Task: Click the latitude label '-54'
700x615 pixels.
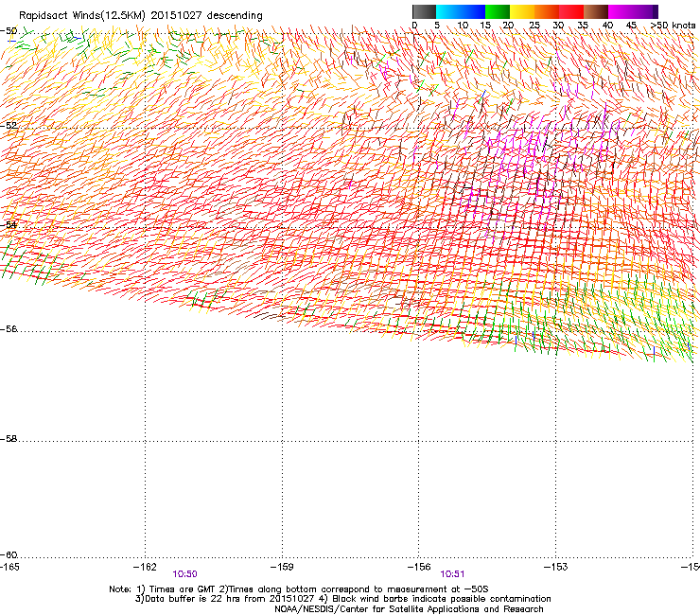Action: coord(9,224)
